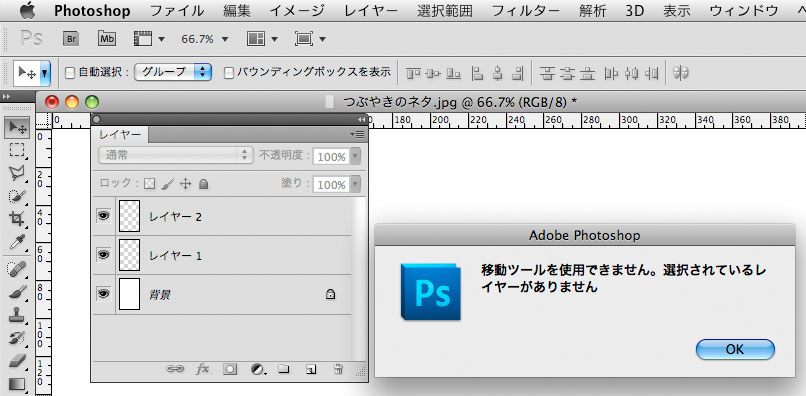Enable バウンディングボックスを表示 checkbox
Image resolution: width=806 pixels, height=396 pixels.
coord(229,73)
